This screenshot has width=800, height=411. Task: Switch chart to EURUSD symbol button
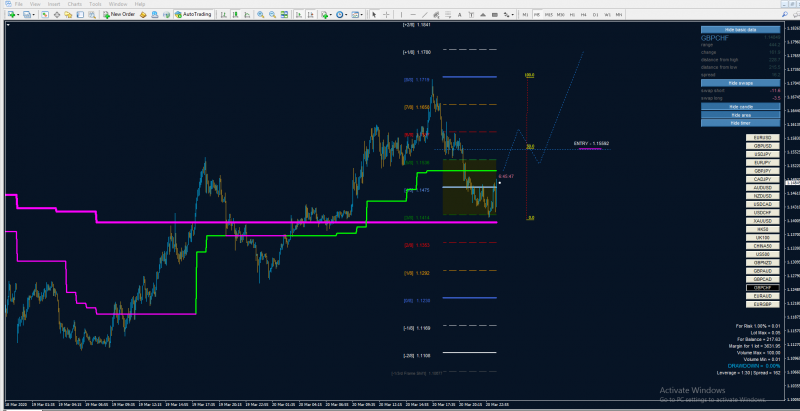(763, 138)
